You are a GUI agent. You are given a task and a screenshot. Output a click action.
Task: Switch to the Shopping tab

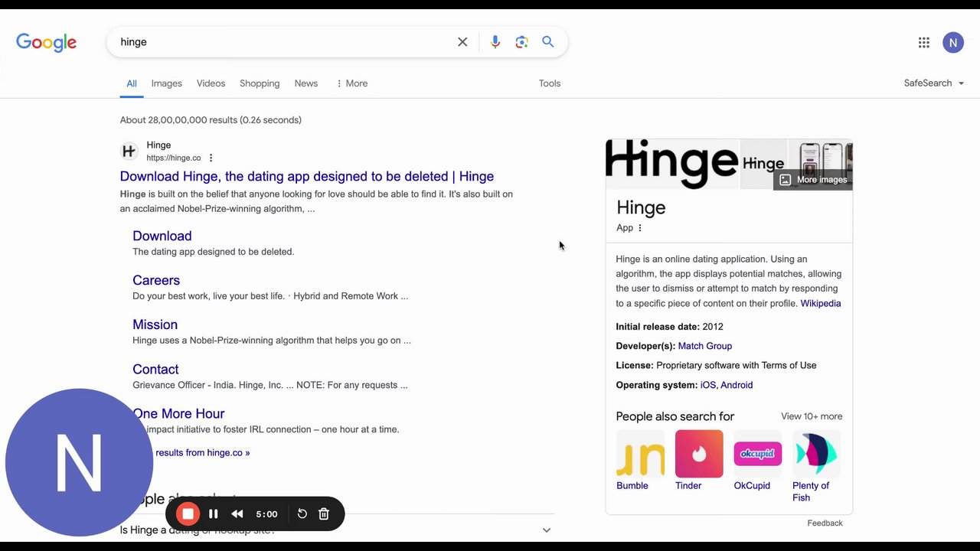pyautogui.click(x=260, y=83)
